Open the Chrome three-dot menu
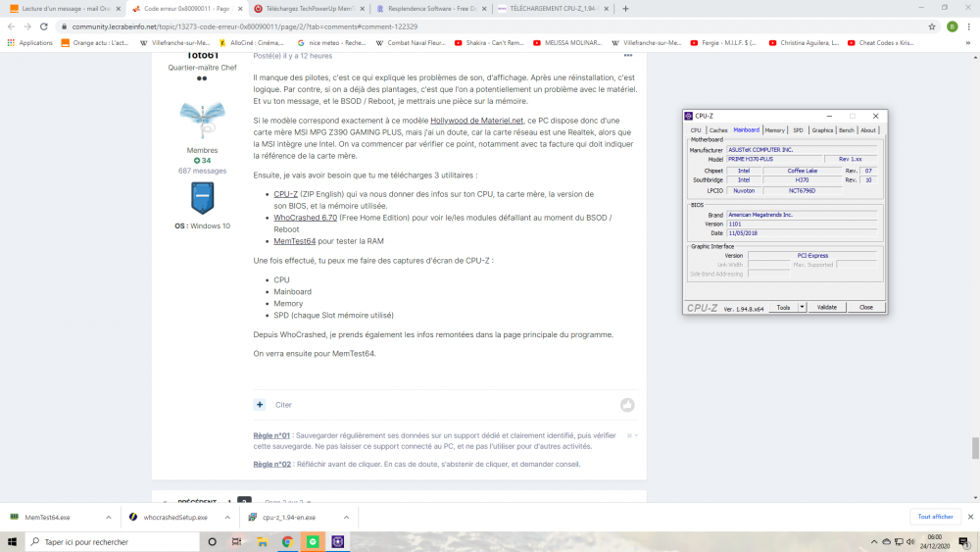This screenshot has width=980, height=552. [x=969, y=26]
